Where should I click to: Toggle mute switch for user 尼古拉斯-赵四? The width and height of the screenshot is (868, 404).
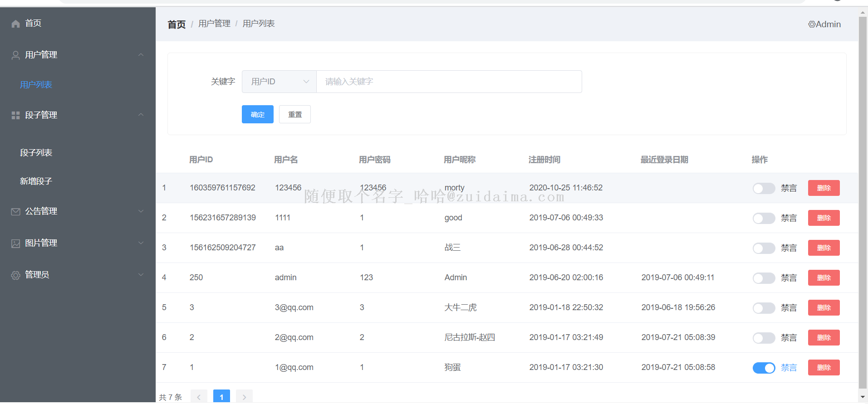pos(764,338)
